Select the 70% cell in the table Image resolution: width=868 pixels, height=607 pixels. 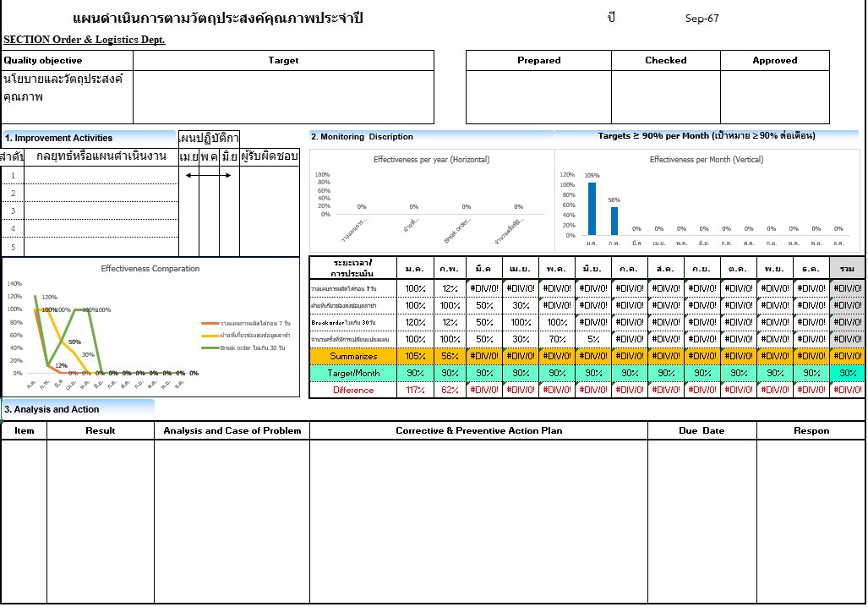(x=557, y=339)
